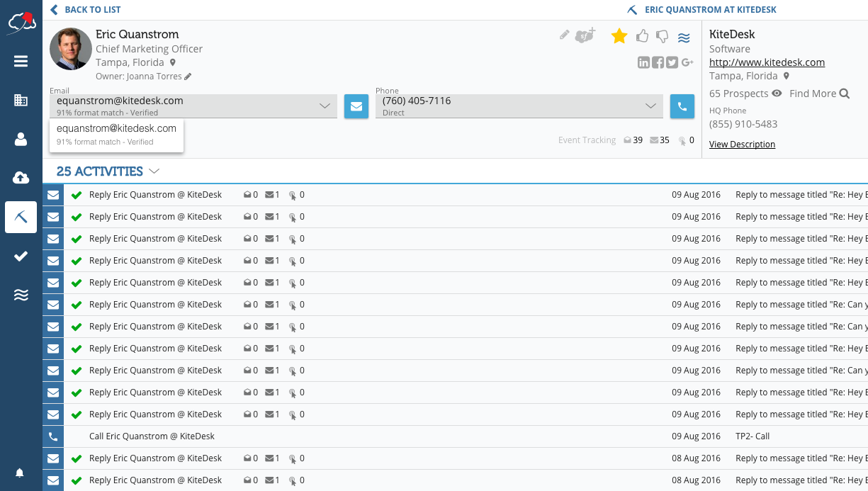This screenshot has width=868, height=491.
Task: Click the notification bell icon
Action: 20,473
